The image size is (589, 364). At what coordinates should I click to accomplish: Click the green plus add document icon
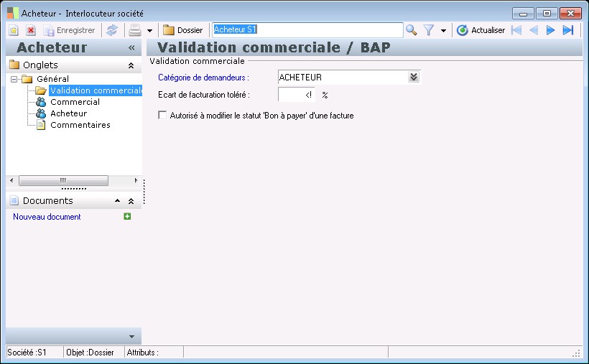coord(127,216)
